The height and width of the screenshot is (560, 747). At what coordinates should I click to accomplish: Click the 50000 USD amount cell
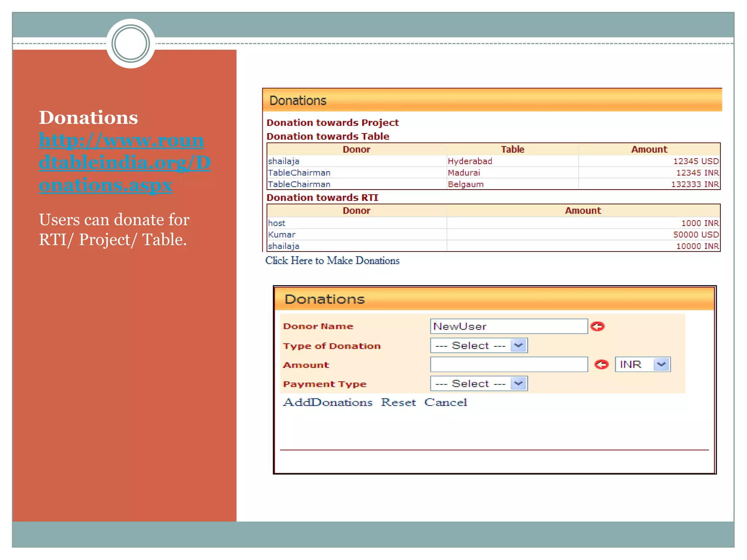tap(583, 234)
